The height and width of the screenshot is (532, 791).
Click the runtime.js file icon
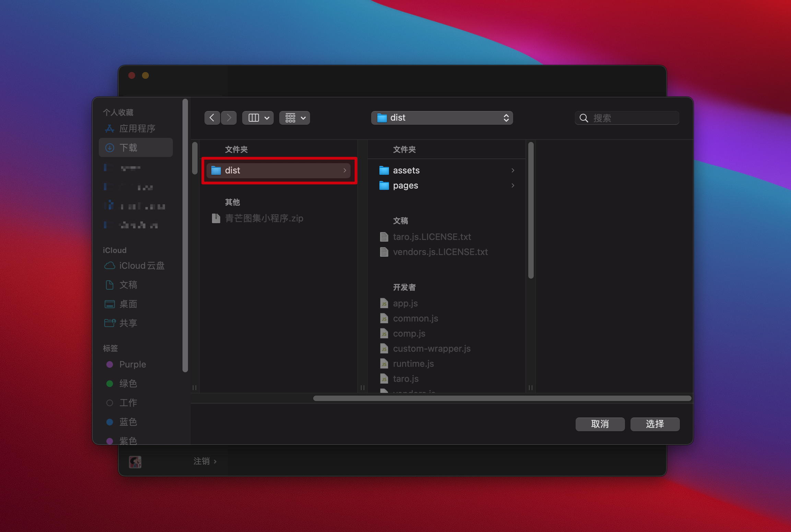(x=384, y=364)
